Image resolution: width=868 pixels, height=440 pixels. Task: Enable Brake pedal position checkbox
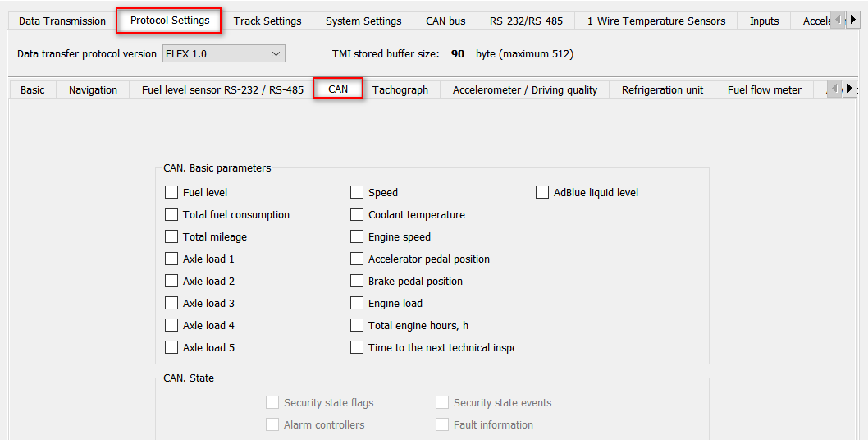(357, 281)
